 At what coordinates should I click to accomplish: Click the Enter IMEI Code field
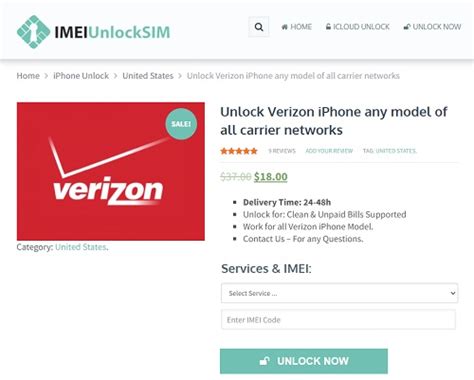click(338, 320)
